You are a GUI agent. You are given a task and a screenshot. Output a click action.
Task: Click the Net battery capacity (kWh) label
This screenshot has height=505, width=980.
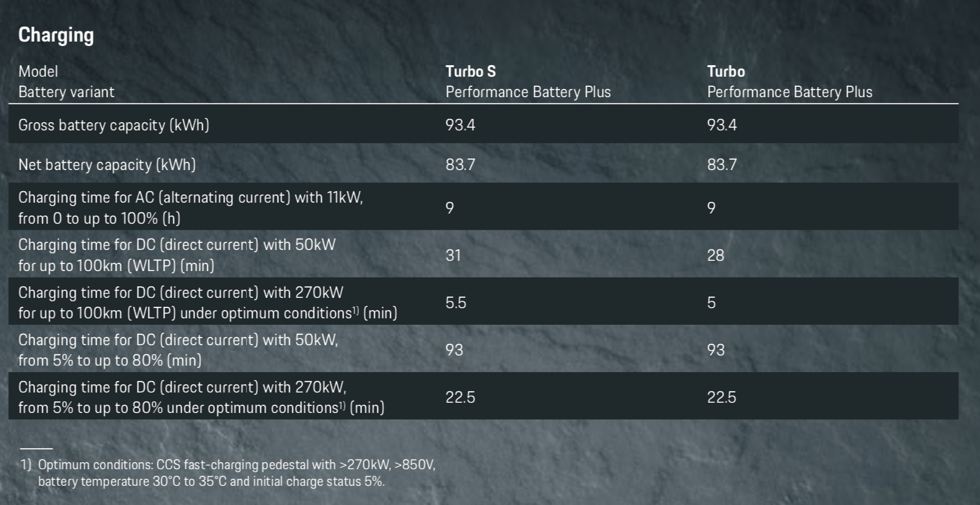click(x=107, y=164)
